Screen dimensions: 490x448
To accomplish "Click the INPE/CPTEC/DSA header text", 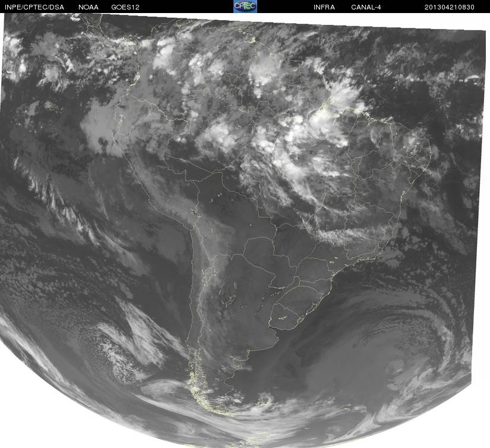I will point(34,7).
